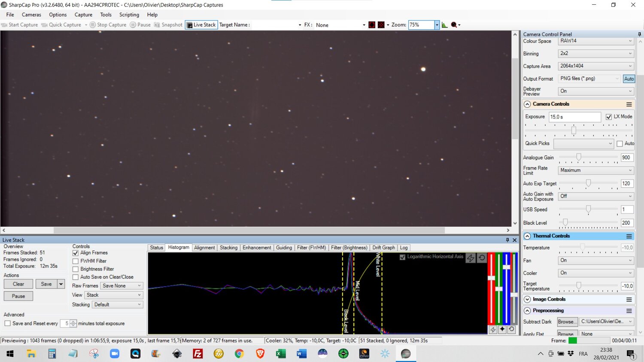Collapse the Thermal Controls section

tap(527, 236)
